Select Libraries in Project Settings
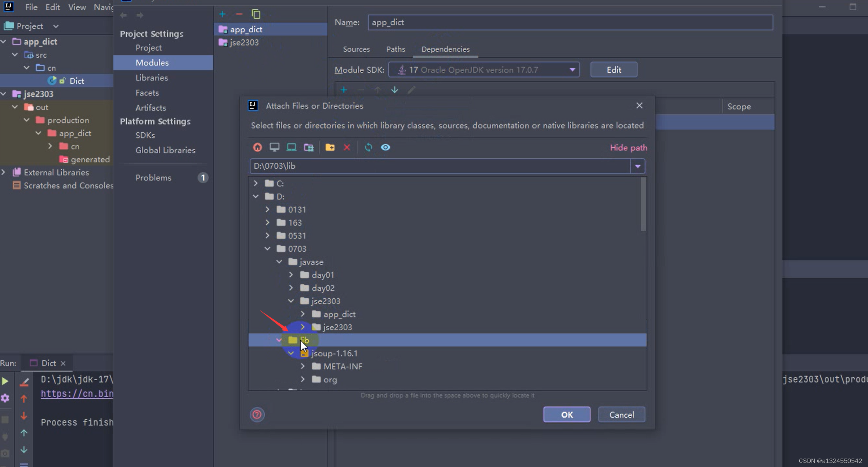 152,78
